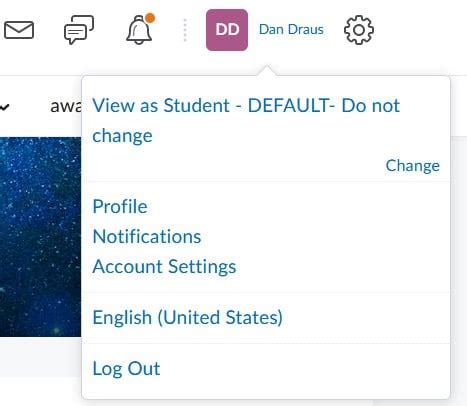Click the orange notification badge dot
This screenshot has height=406, width=467.
coord(150,18)
